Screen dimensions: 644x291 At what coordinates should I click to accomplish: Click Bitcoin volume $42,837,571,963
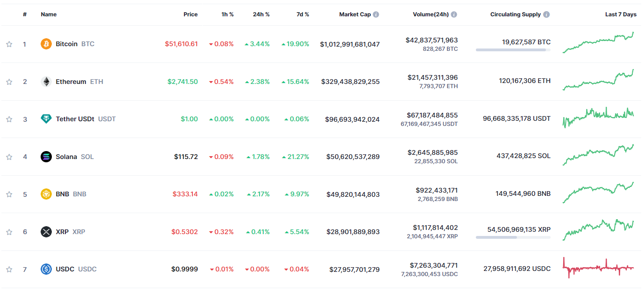[x=432, y=40]
